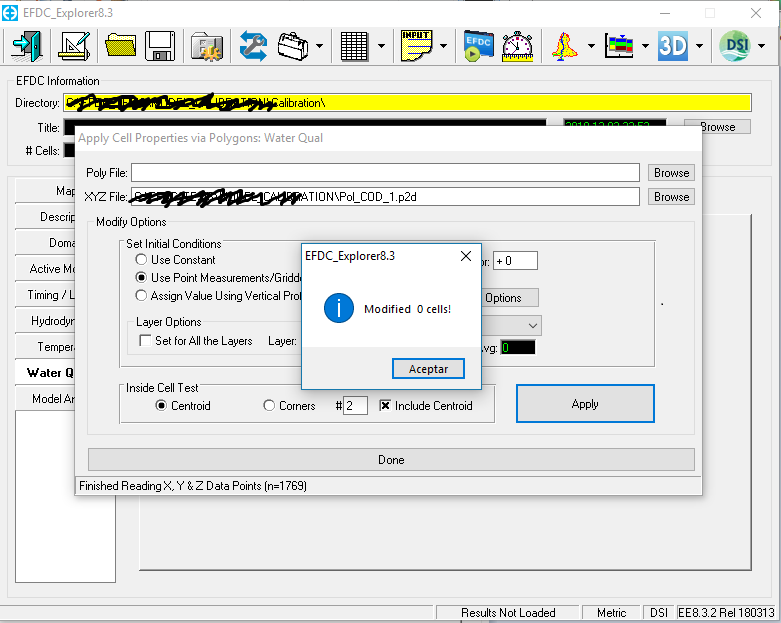Click the settings gear folder icon
This screenshot has width=781, height=623.
(x=207, y=46)
